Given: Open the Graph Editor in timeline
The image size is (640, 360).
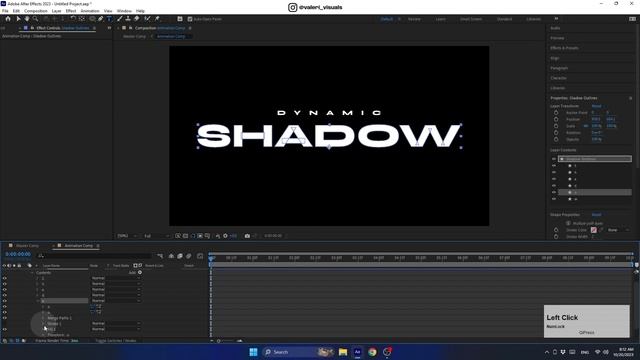Looking at the screenshot, I should (x=200, y=256).
